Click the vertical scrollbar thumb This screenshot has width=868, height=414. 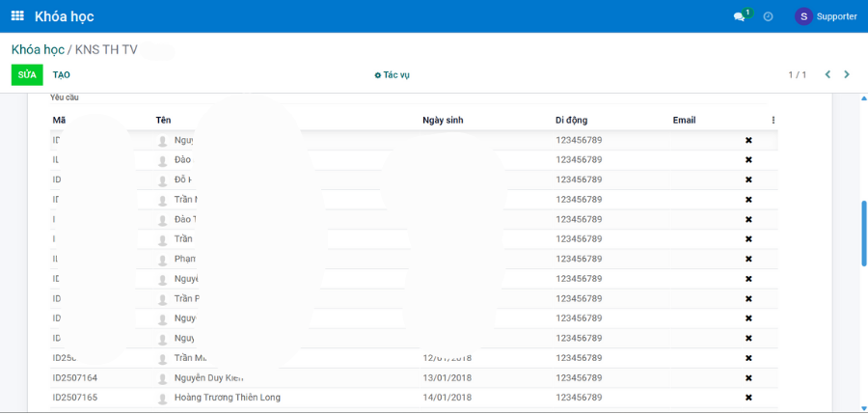[863, 232]
